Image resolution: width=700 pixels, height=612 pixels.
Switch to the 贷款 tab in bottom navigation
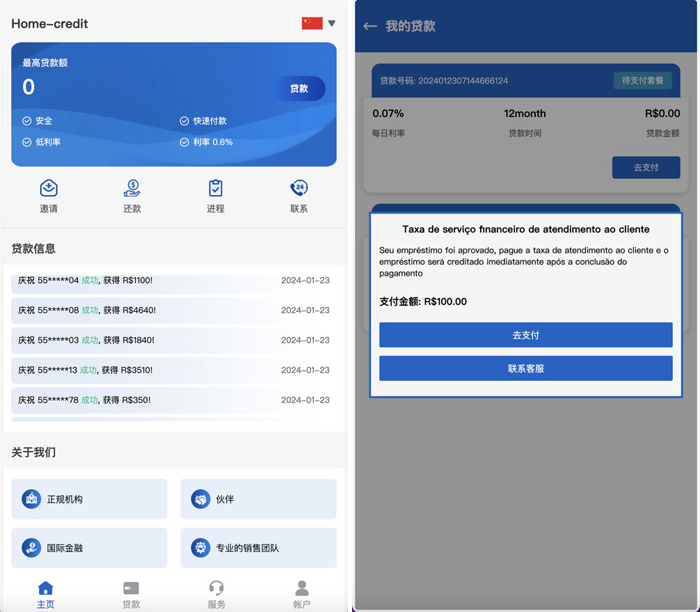click(x=131, y=594)
